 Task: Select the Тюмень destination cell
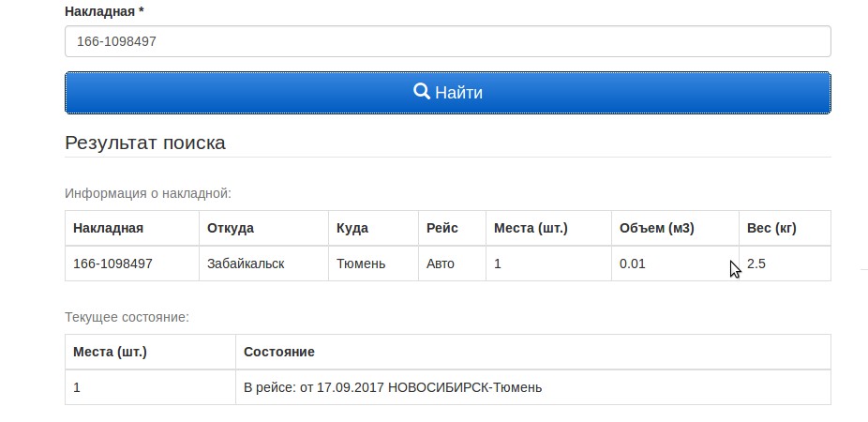(361, 264)
